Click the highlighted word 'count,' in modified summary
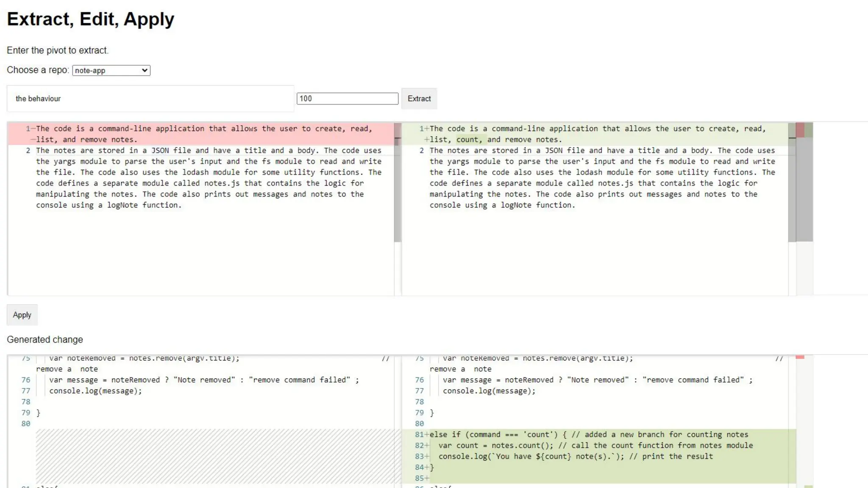 coord(469,140)
